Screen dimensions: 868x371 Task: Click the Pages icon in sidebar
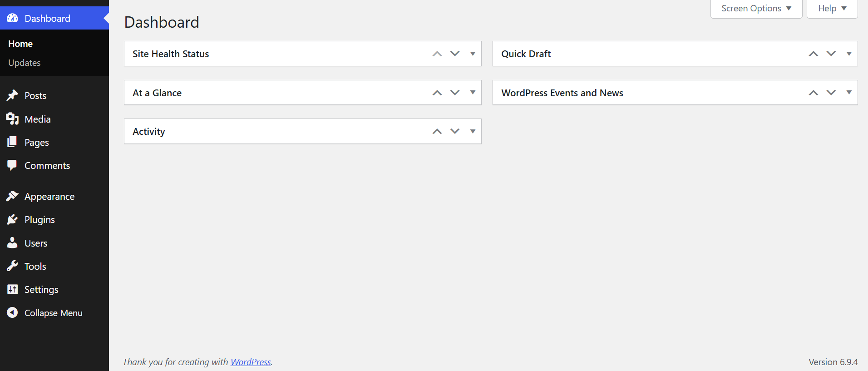[12, 142]
